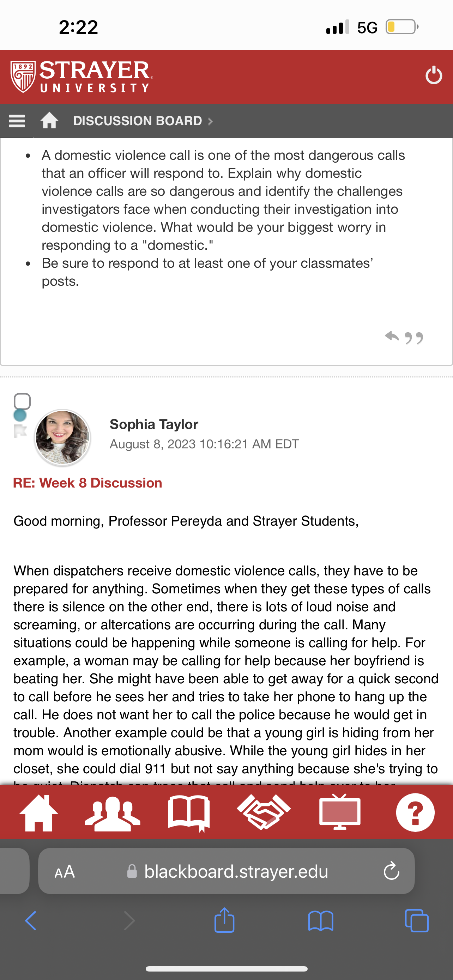Viewport: 453px width, 980px height.
Task: Toggle the flag on Sophia Taylor's post
Action: [20, 431]
